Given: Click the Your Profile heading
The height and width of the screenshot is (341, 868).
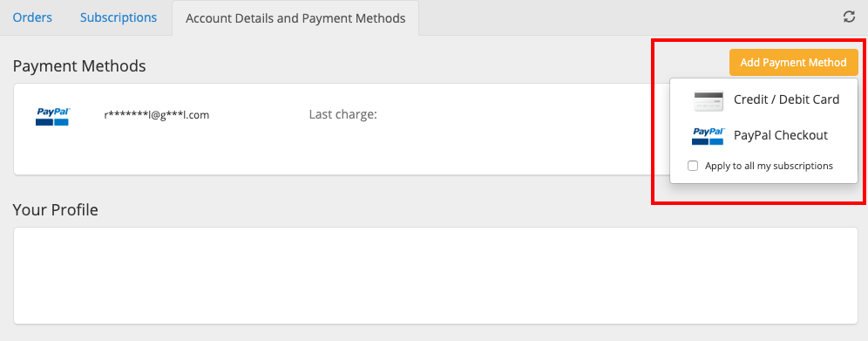Looking at the screenshot, I should point(56,210).
